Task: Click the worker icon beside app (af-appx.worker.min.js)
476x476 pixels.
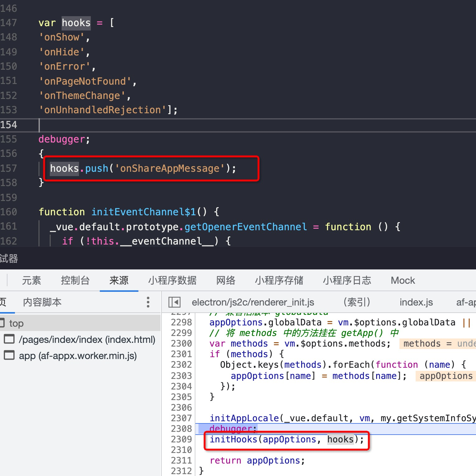Action: [9, 356]
